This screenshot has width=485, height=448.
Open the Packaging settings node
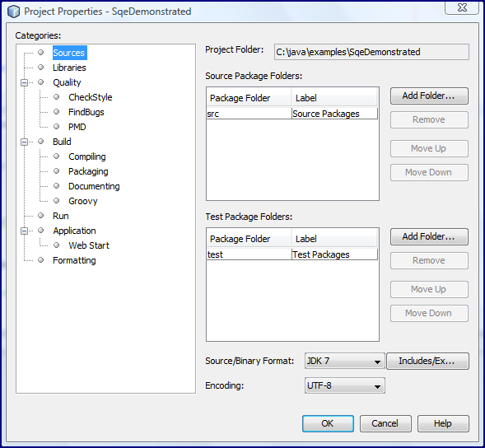(88, 171)
